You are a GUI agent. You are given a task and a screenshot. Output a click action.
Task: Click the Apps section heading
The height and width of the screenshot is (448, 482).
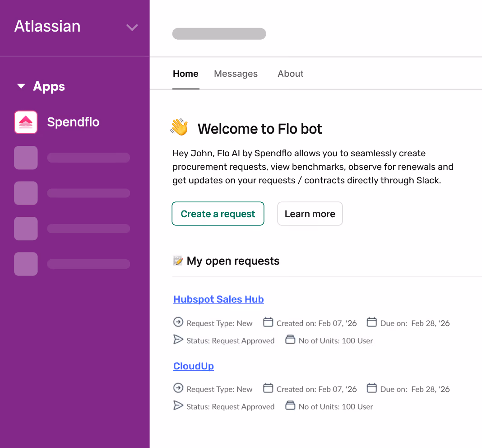tap(49, 86)
